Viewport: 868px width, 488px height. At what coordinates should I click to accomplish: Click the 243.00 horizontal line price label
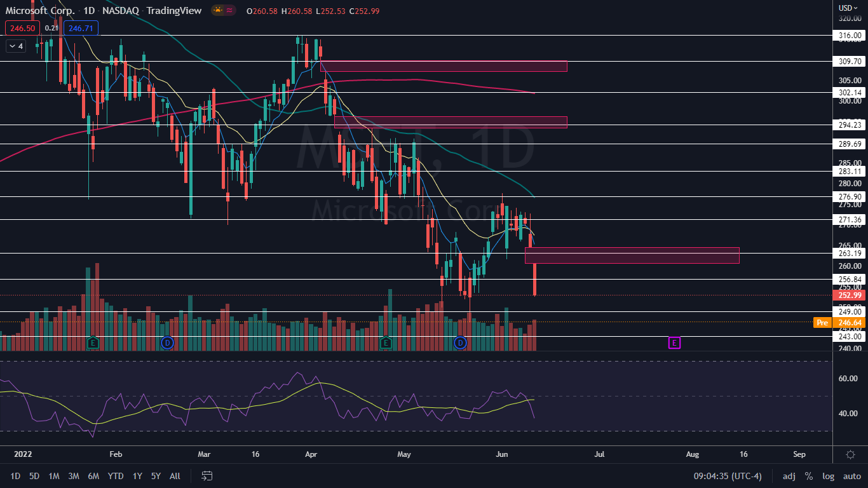click(850, 336)
